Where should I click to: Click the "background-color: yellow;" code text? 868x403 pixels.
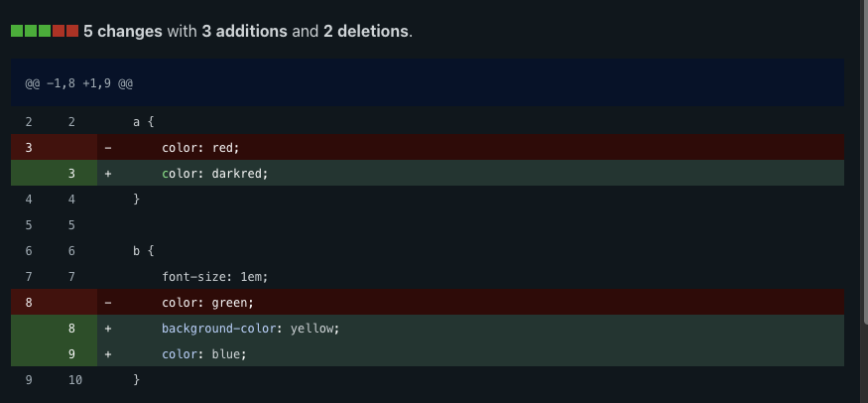250,328
